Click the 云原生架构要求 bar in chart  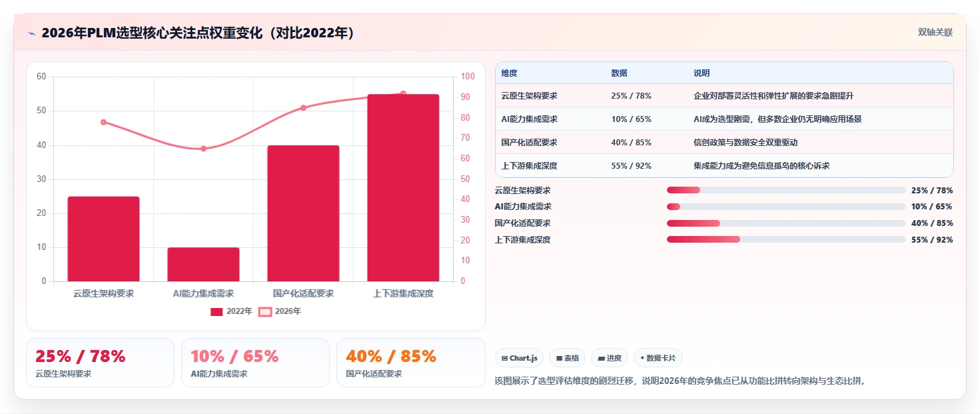click(x=103, y=239)
